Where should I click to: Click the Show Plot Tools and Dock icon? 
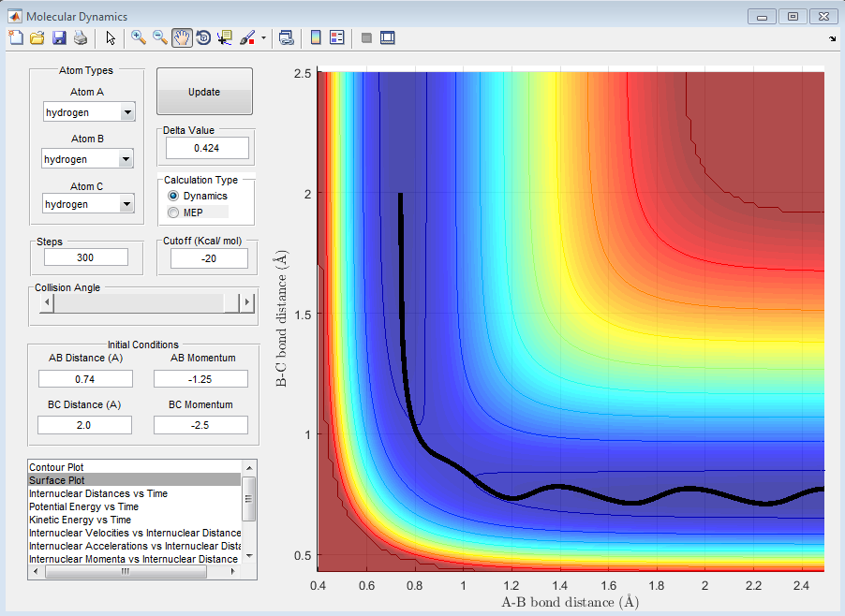[388, 37]
